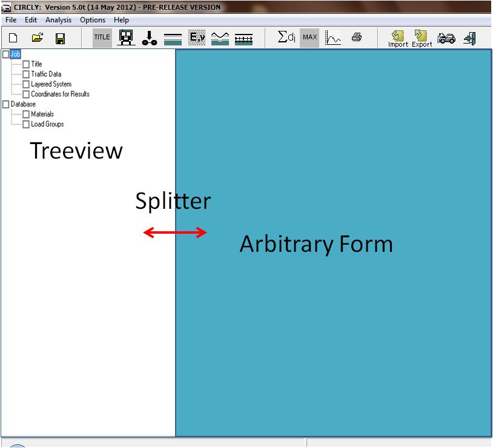Open the Layered System icon
Viewport: 493px width, 448px height.
point(172,37)
